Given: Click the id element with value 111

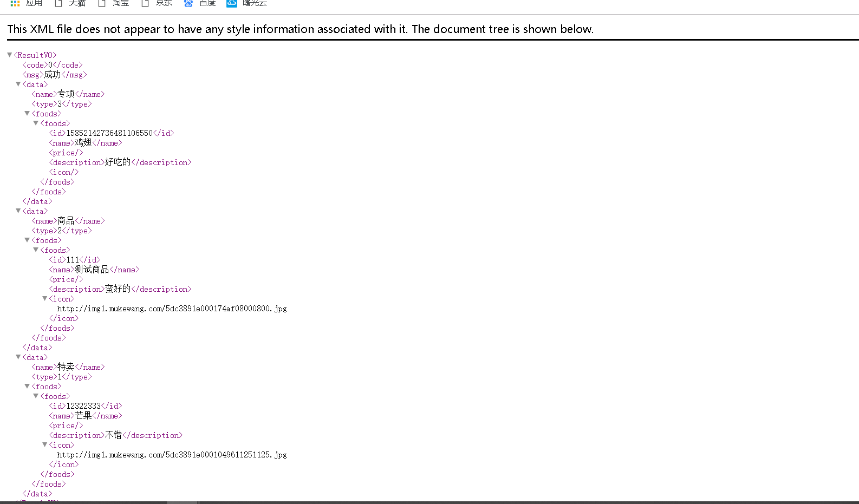Looking at the screenshot, I should tap(75, 260).
